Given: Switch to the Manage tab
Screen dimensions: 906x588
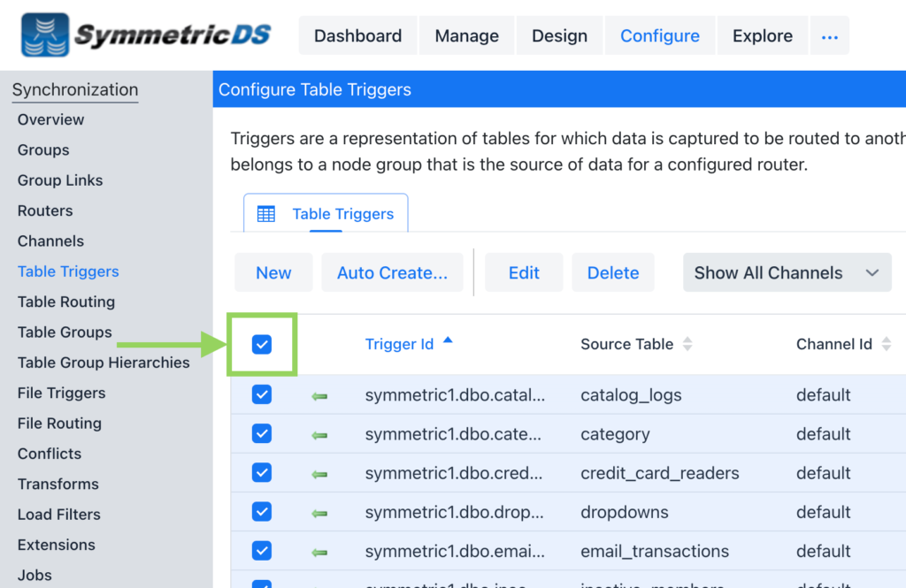Looking at the screenshot, I should (x=466, y=35).
